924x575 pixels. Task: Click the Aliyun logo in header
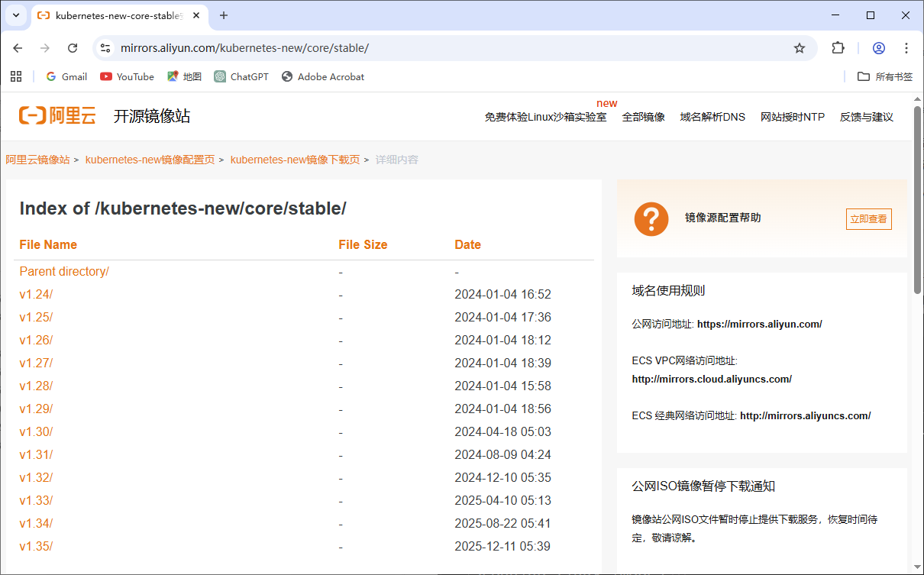tap(58, 116)
